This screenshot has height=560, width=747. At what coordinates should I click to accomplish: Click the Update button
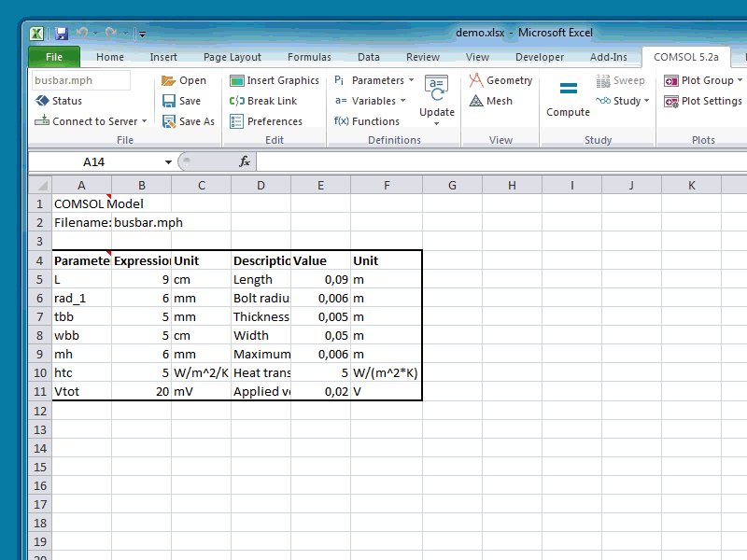436,101
